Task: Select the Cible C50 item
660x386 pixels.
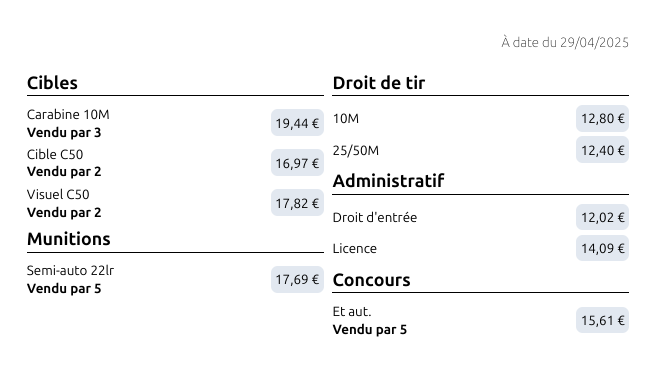Action: (175, 163)
